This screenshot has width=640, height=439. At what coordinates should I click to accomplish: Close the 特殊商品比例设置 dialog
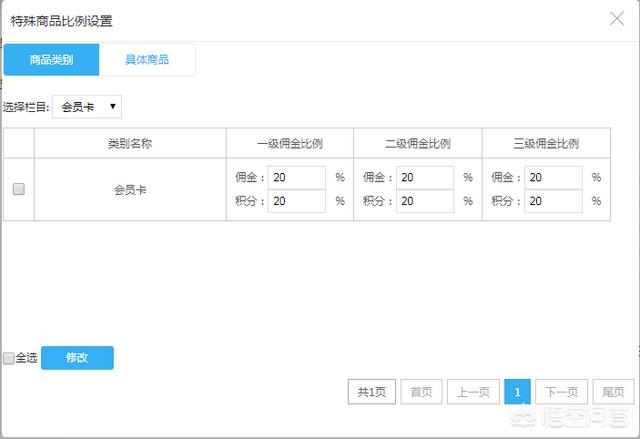(617, 18)
